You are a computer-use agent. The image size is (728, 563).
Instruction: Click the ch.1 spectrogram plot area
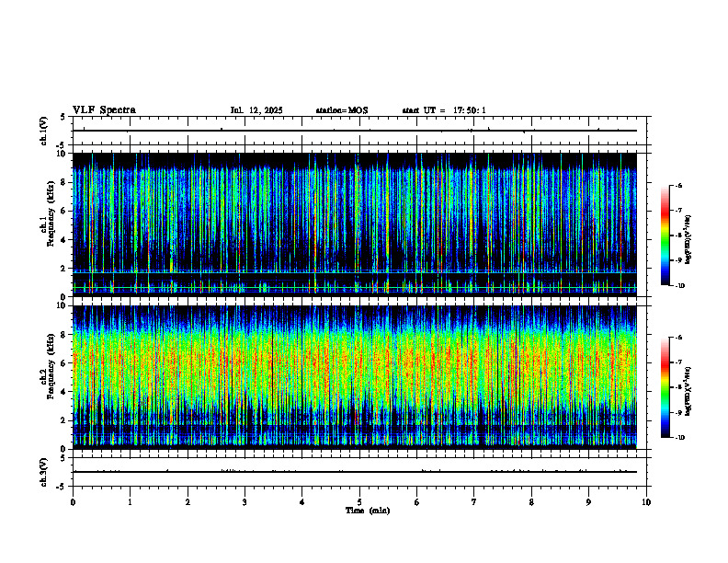(x=355, y=224)
